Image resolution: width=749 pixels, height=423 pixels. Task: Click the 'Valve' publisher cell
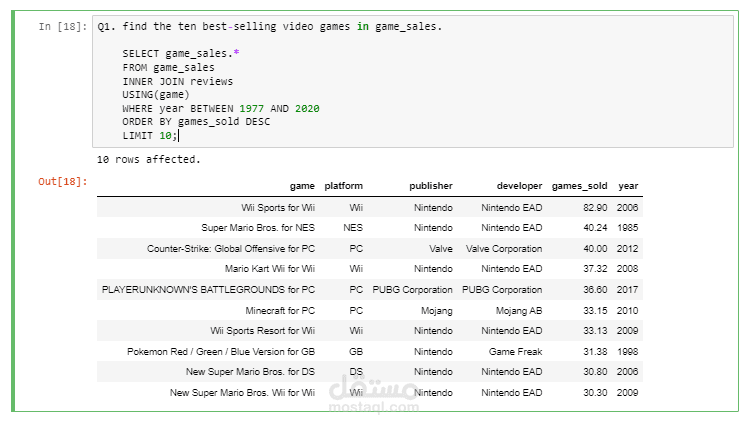[440, 249]
